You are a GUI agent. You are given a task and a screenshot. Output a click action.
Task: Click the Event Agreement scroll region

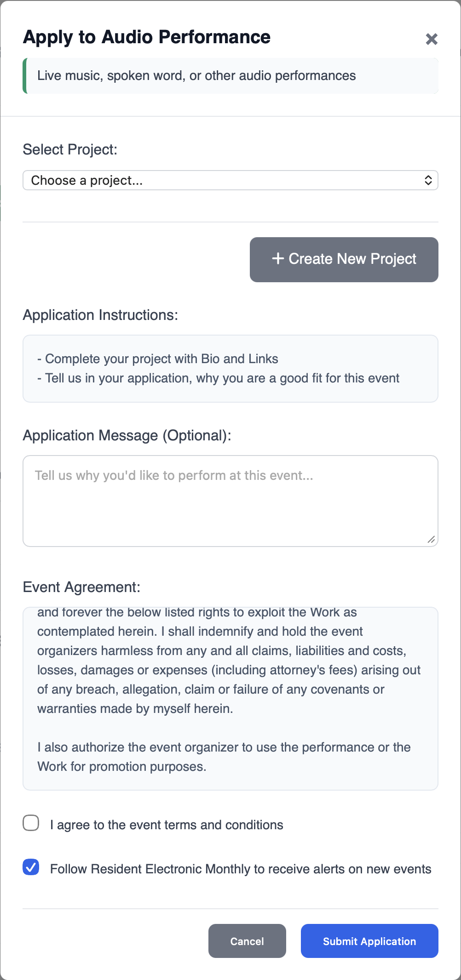pos(230,689)
